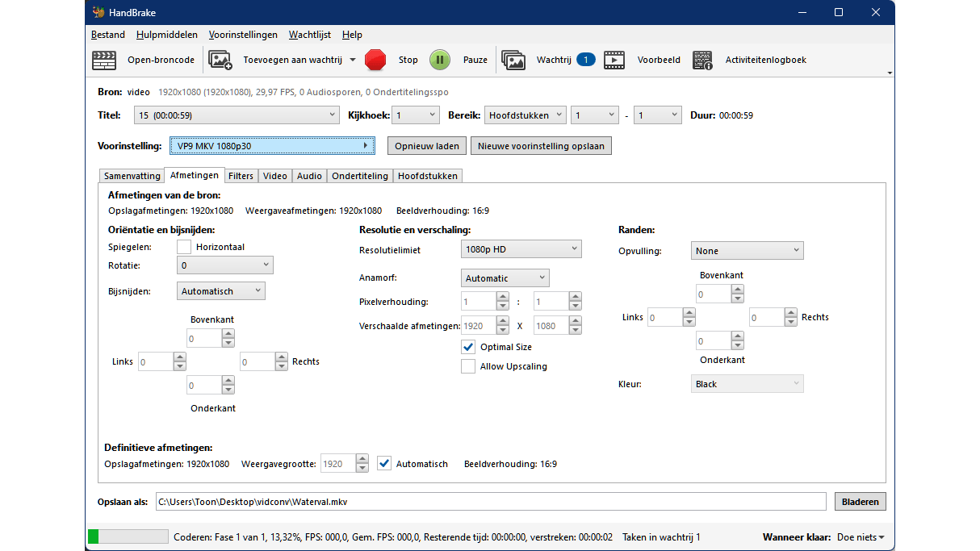Click the crop Links input field

pos(156,361)
